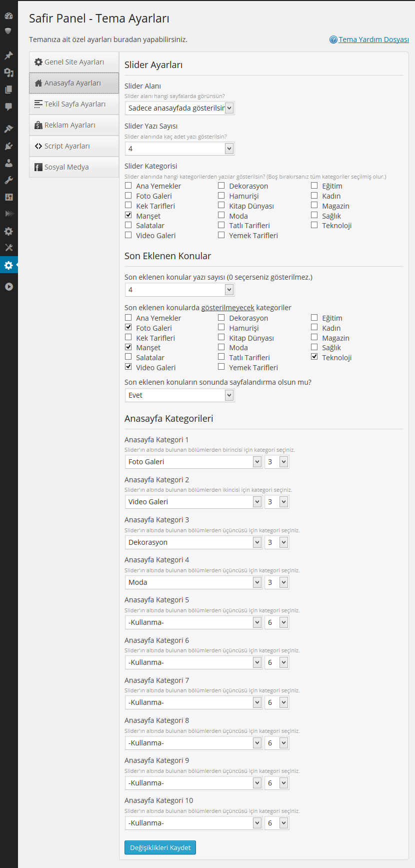Click the 'Safir Panel - Tema Ayarları' page title
This screenshot has height=868, width=415.
tap(99, 19)
